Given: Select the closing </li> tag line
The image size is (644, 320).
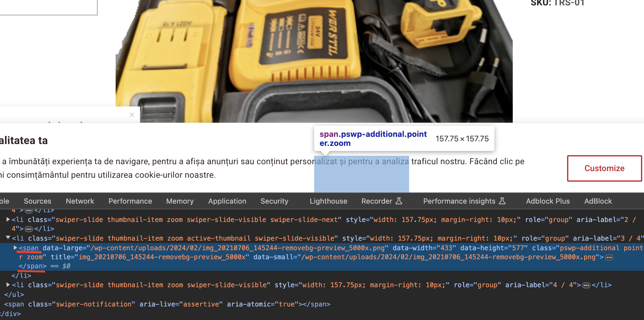Looking at the screenshot, I should pyautogui.click(x=21, y=275).
